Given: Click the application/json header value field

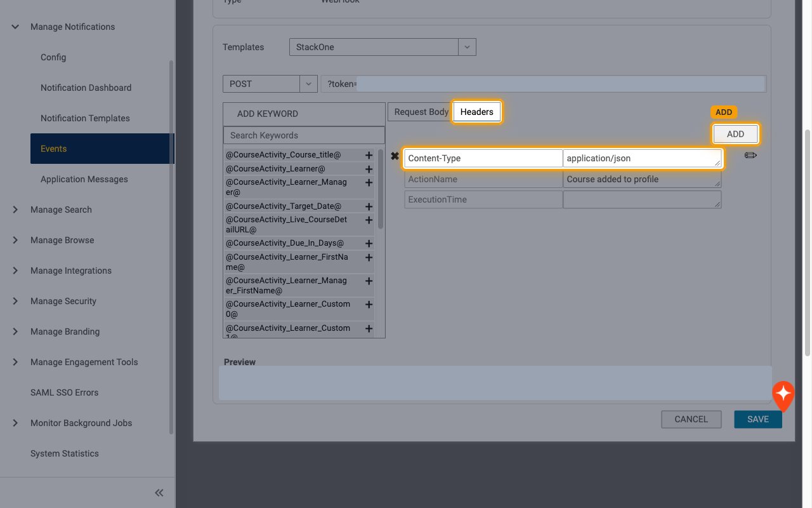Looking at the screenshot, I should coord(642,158).
